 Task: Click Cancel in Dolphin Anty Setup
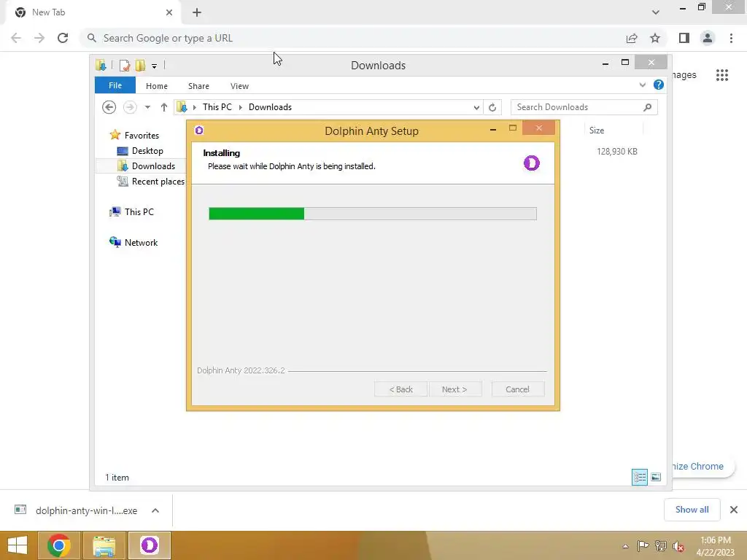(x=517, y=389)
